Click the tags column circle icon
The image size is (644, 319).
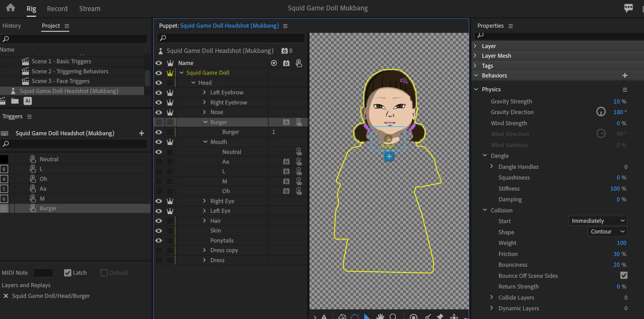(x=274, y=63)
